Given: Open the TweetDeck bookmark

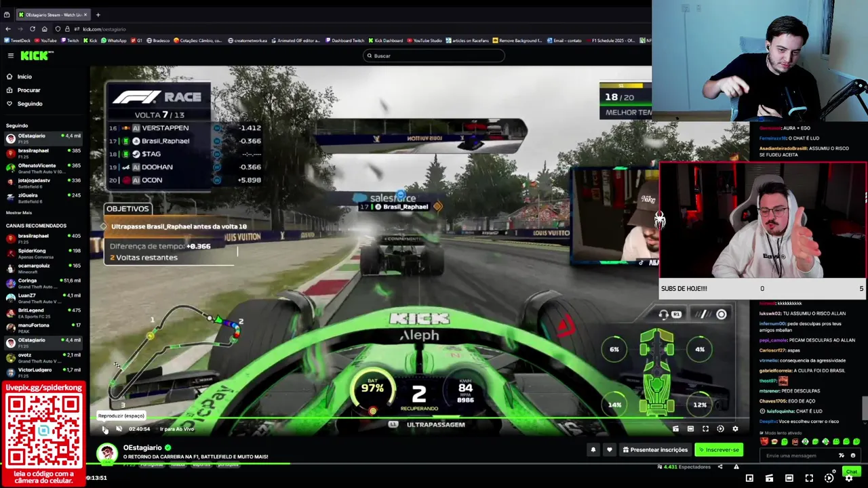Looking at the screenshot, I should point(16,41).
